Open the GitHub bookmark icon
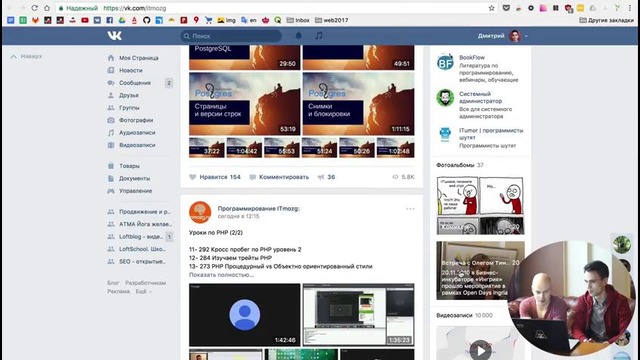Viewport: 640px width, 360px height. (x=147, y=20)
